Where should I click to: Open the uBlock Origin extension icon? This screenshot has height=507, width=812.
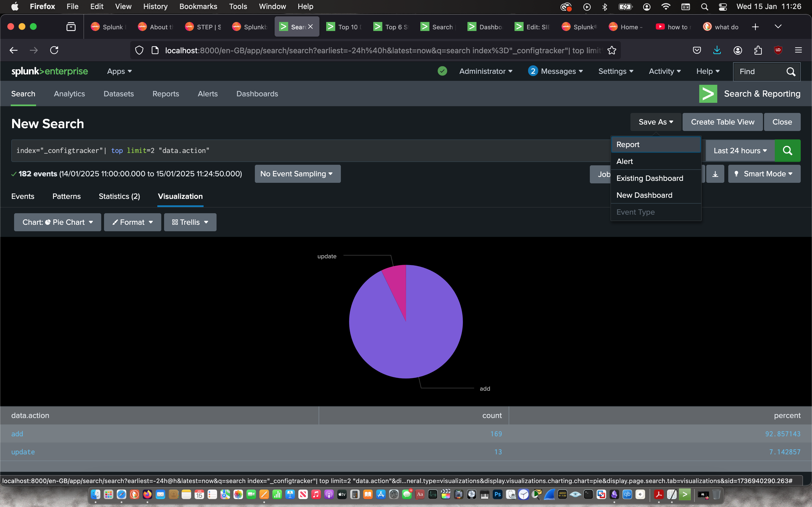(x=778, y=50)
